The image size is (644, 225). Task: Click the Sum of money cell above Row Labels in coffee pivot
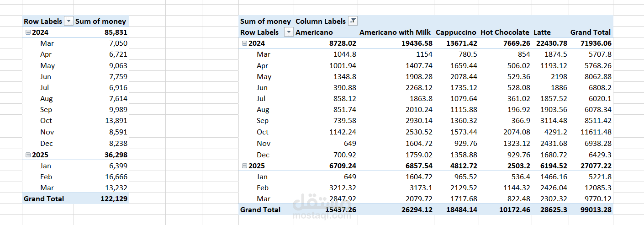click(265, 21)
